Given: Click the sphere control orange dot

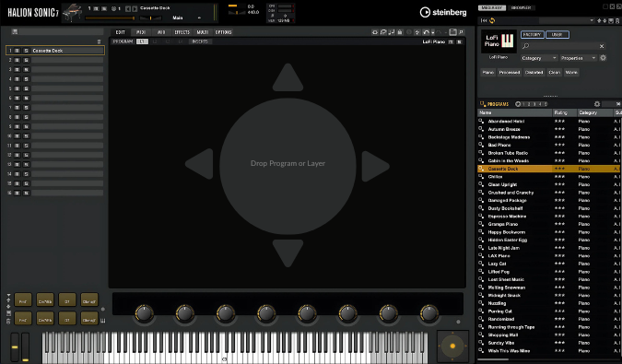Looking at the screenshot, I should (452, 346).
